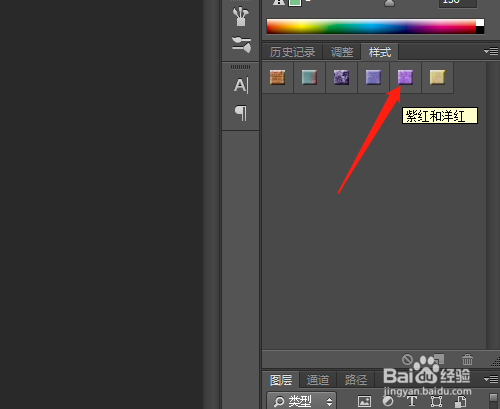Switch to the 通道 tab
This screenshot has height=409, width=500.
pos(318,380)
